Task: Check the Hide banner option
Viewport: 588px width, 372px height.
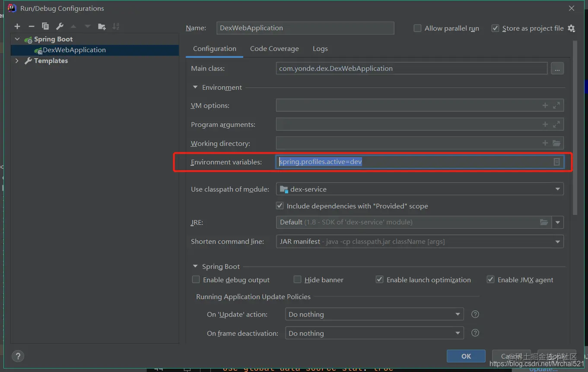Action: coord(297,280)
